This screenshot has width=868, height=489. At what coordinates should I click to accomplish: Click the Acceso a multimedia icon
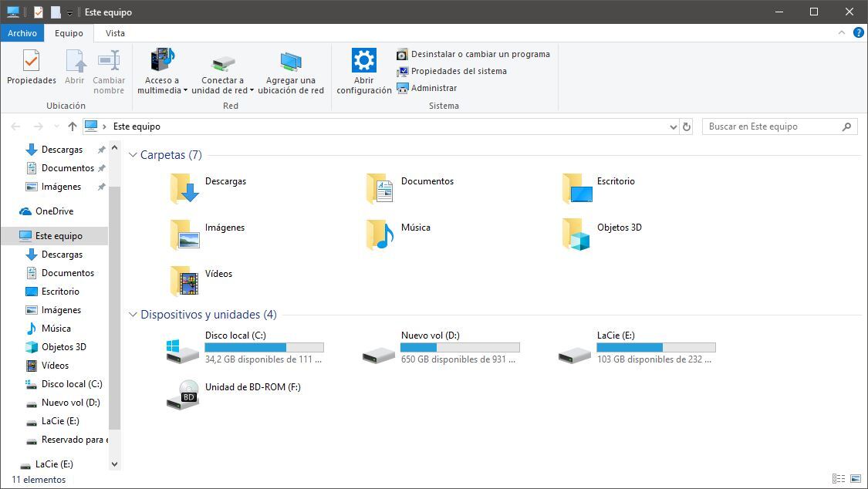tap(162, 59)
